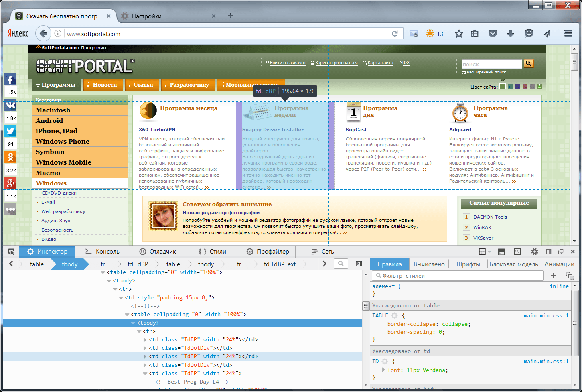
Task: Share page via the Twitter icon
Action: coord(10,131)
